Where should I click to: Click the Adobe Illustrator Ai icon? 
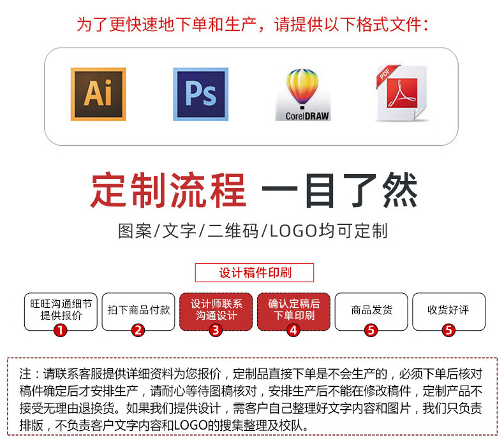tap(98, 94)
